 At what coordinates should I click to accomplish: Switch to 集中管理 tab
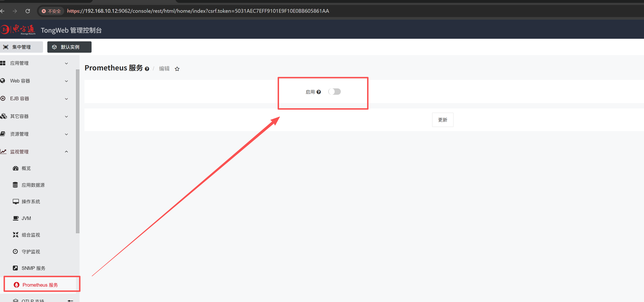(x=21, y=47)
